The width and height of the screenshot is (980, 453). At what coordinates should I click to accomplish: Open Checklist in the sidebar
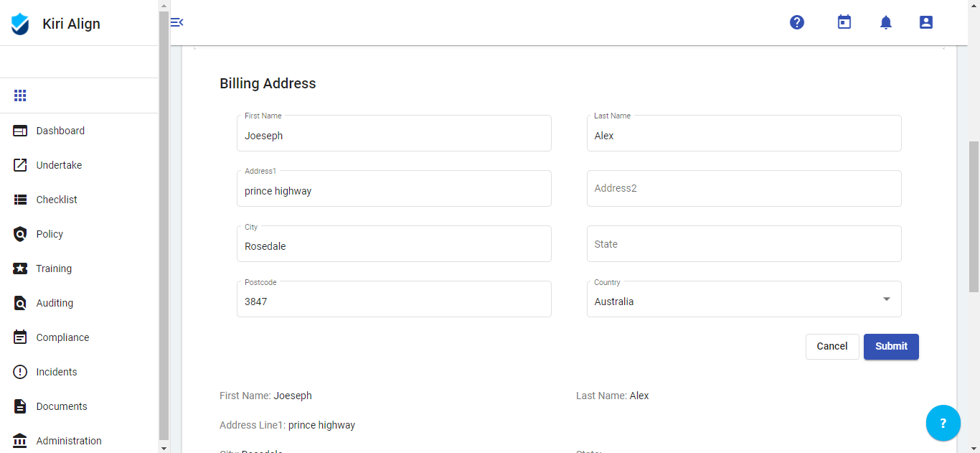pyautogui.click(x=79, y=200)
